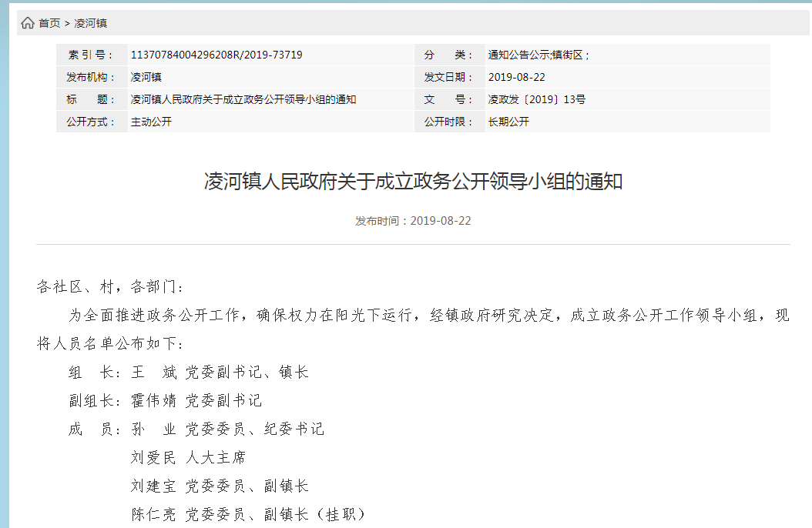Click the 分类 label cell
812x528 pixels.
[x=449, y=55]
